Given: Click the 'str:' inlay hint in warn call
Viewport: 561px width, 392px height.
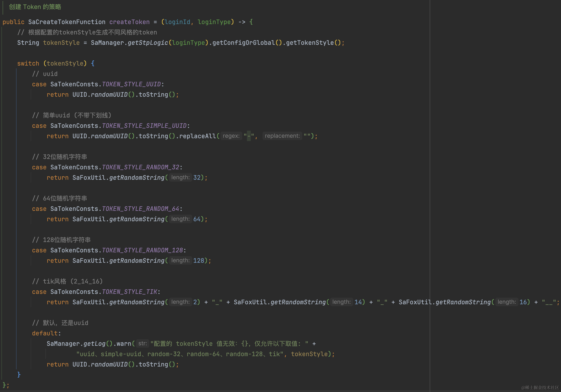Looking at the screenshot, I should coord(142,343).
